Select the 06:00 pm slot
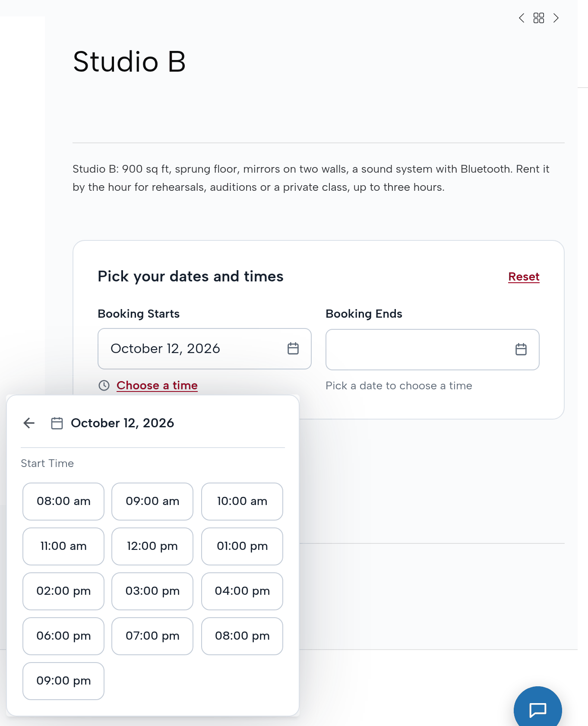588x726 pixels. click(63, 636)
